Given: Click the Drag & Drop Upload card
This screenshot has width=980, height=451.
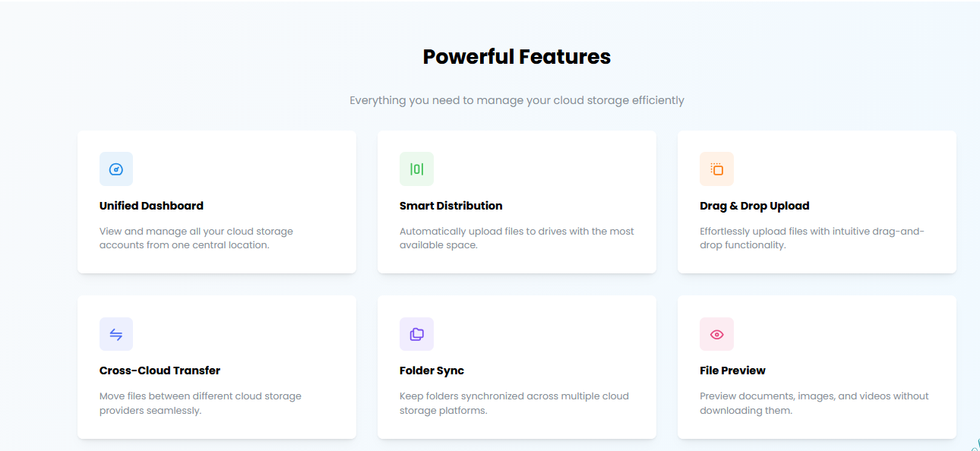Looking at the screenshot, I should point(816,201).
